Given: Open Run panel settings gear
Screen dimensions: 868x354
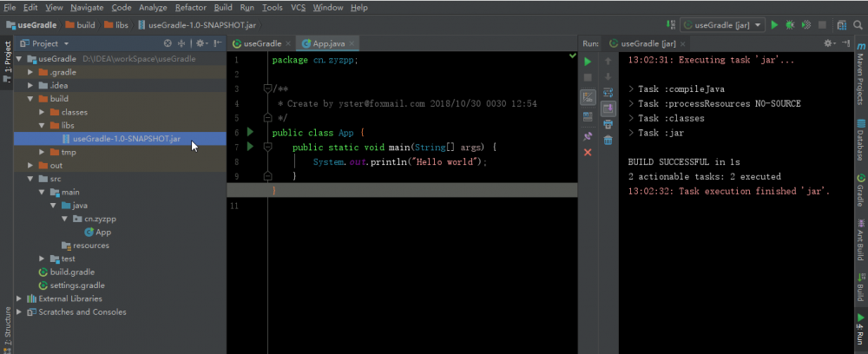Looking at the screenshot, I should pyautogui.click(x=829, y=43).
